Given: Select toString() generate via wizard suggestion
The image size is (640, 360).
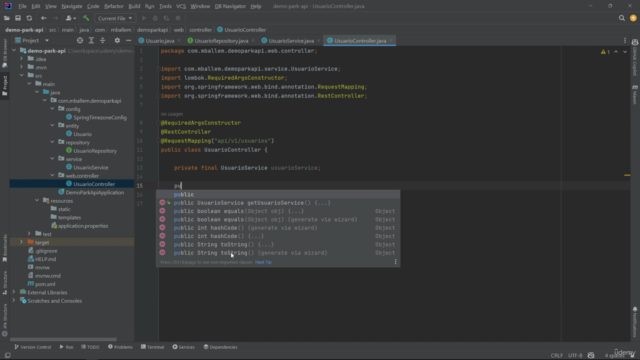Looking at the screenshot, I should click(x=278, y=253).
